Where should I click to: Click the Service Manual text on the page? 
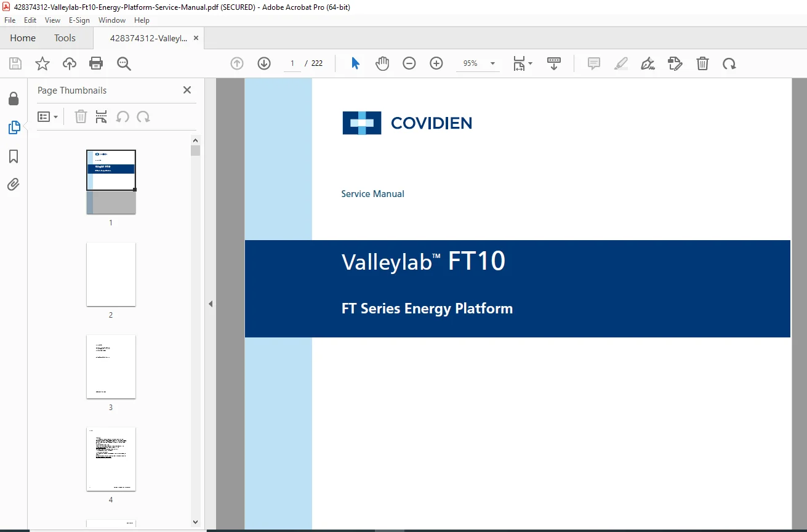pyautogui.click(x=372, y=194)
